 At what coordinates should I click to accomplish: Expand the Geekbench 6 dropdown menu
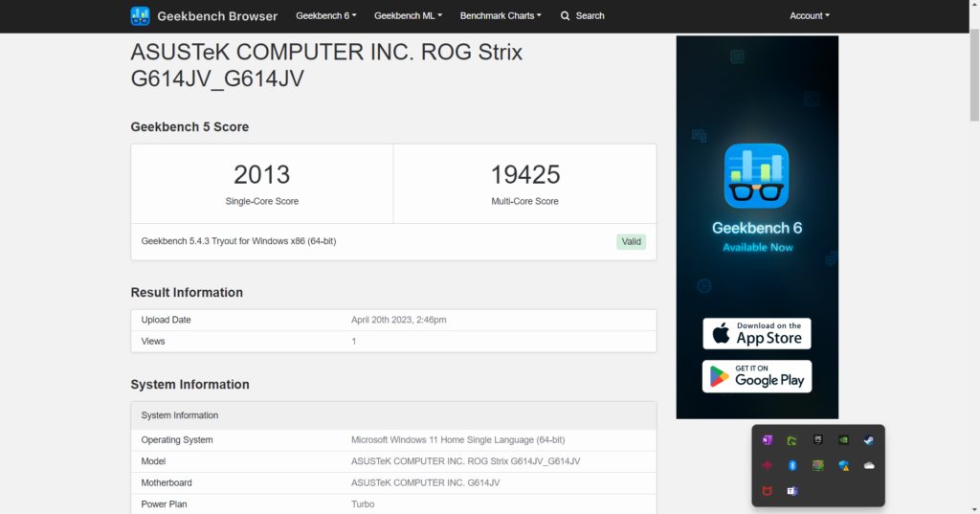coord(325,16)
